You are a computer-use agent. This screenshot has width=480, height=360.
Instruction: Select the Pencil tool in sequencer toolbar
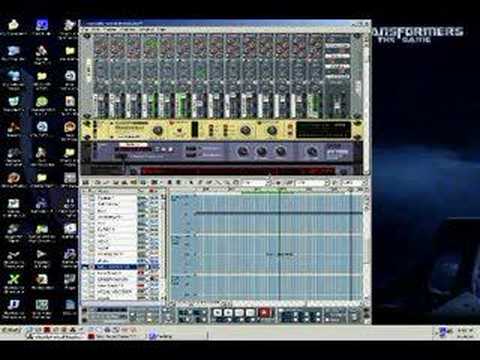pyautogui.click(x=201, y=182)
